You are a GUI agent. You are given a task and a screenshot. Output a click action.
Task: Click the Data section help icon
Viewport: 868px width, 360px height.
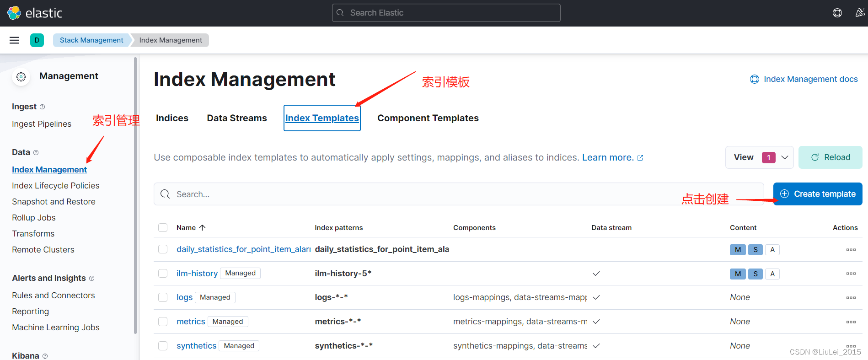click(36, 153)
